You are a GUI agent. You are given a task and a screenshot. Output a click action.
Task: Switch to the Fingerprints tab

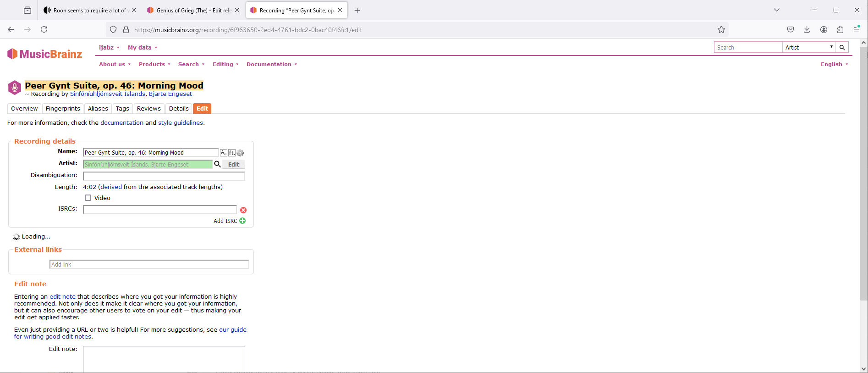point(63,109)
